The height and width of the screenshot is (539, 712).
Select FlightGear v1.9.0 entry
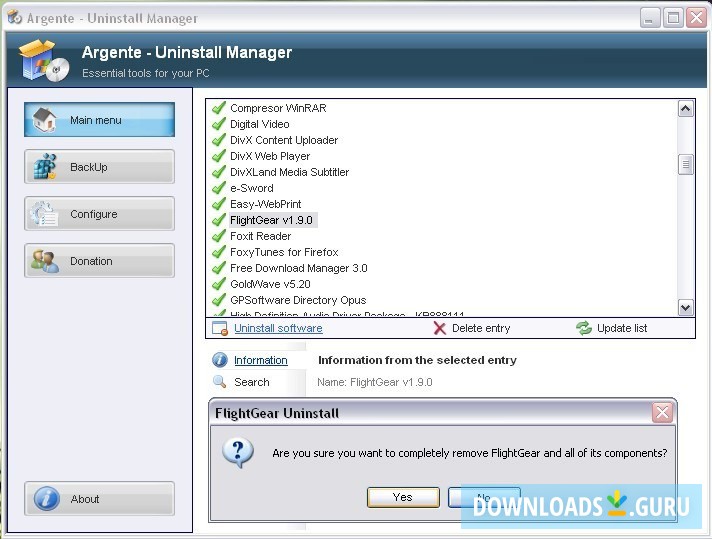coord(272,220)
